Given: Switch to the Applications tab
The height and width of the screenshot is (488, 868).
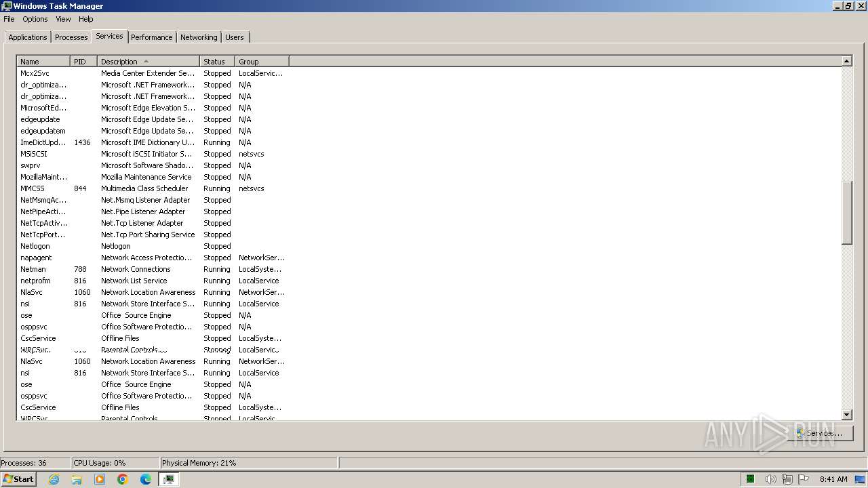Looking at the screenshot, I should coord(28,37).
